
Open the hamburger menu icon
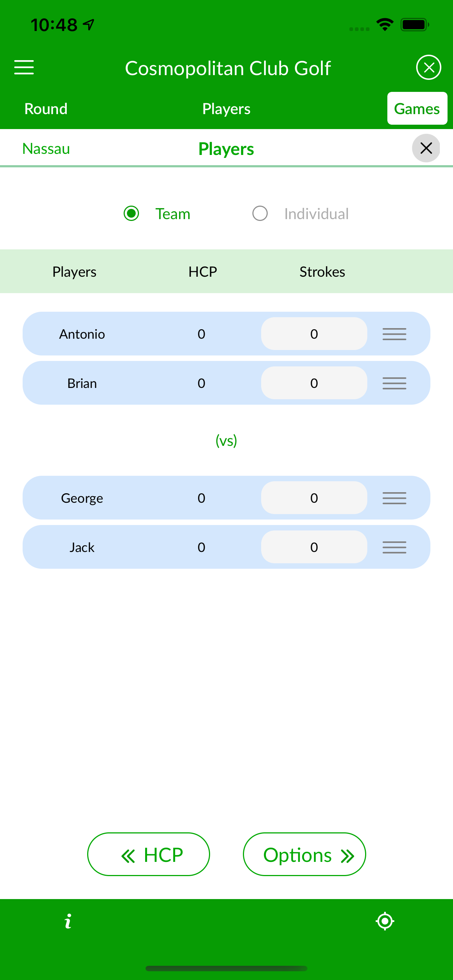click(24, 67)
